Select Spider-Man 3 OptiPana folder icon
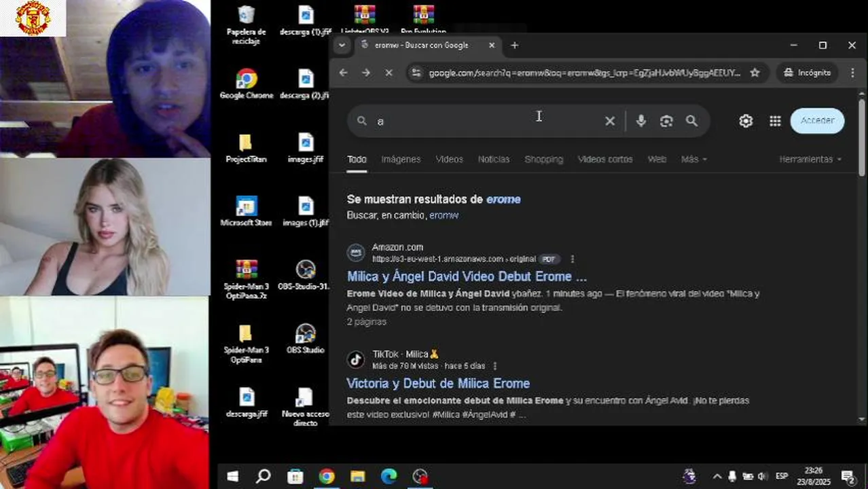 click(x=246, y=344)
